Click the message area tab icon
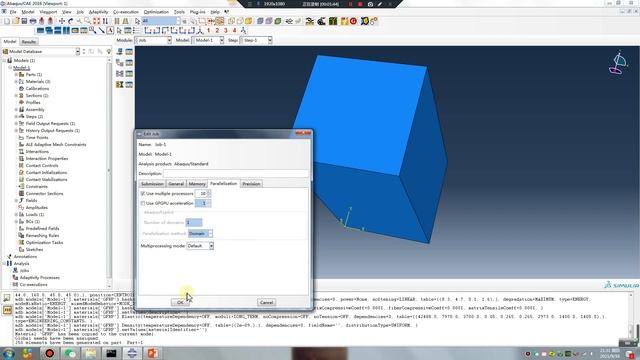This screenshot has width=640, height=360. click(x=7, y=298)
